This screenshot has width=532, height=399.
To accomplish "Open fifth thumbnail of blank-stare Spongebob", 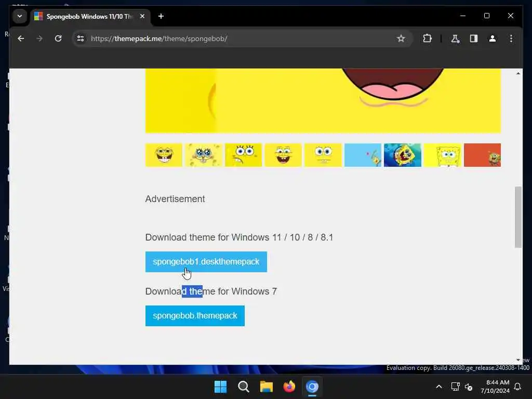I will [323, 155].
